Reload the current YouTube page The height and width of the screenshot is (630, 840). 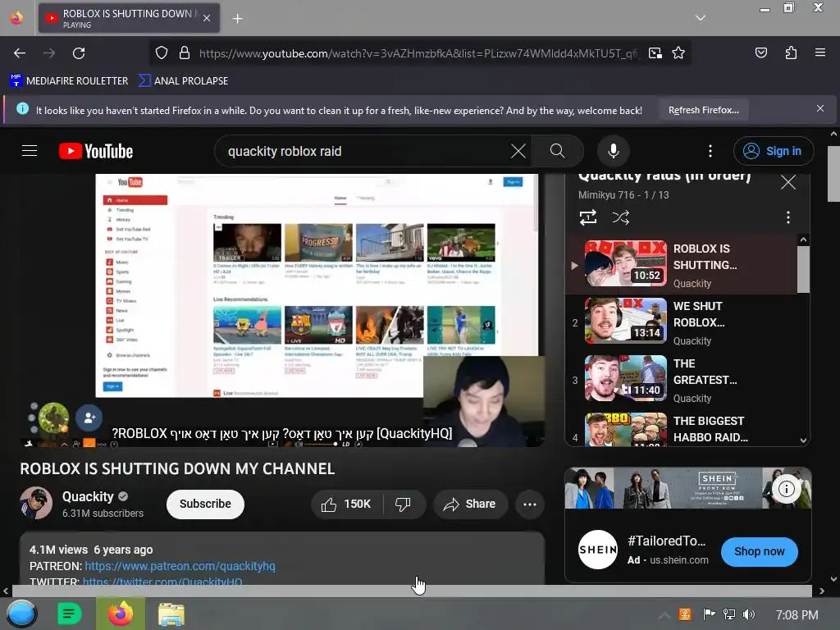pos(79,53)
